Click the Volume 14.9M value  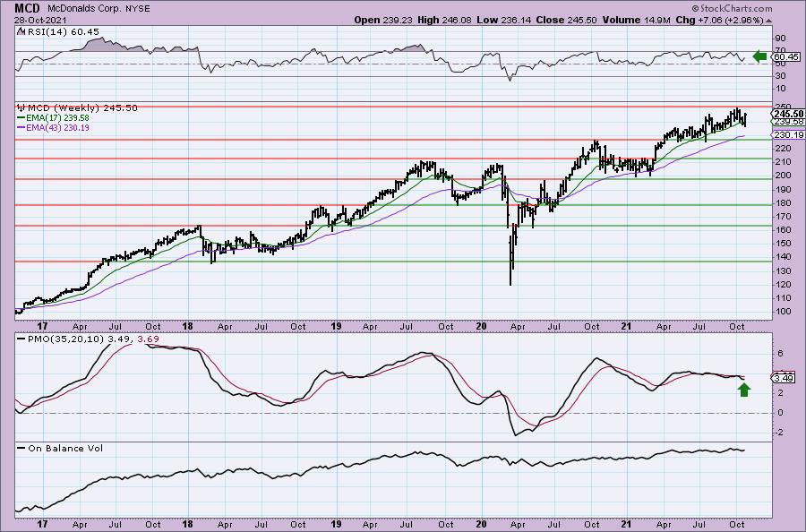click(636, 20)
